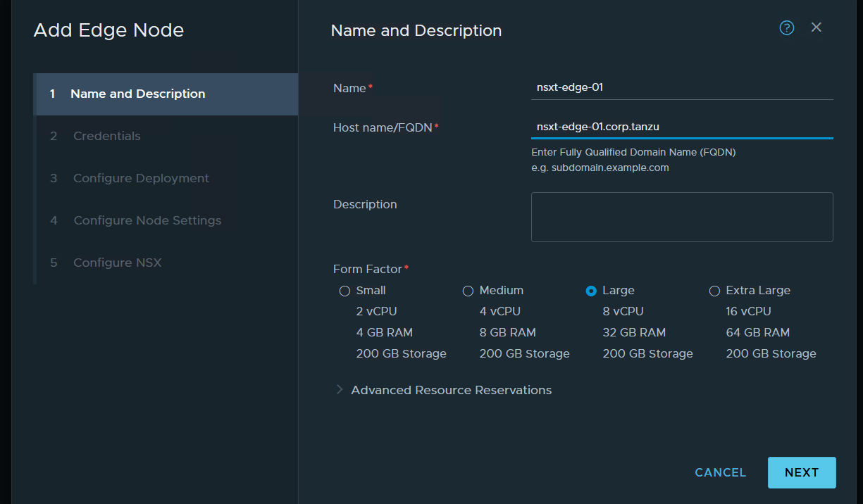
Task: Expand Advanced Resource Reservations section
Action: pyautogui.click(x=451, y=390)
